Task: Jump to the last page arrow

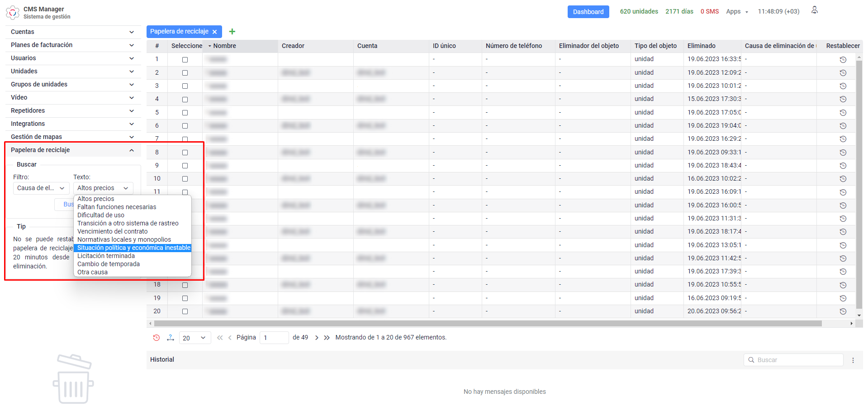Action: pyautogui.click(x=327, y=338)
